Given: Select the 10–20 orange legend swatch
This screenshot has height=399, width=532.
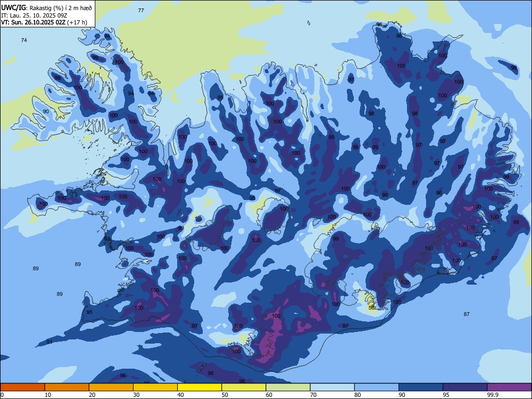Looking at the screenshot, I should [x=67, y=387].
